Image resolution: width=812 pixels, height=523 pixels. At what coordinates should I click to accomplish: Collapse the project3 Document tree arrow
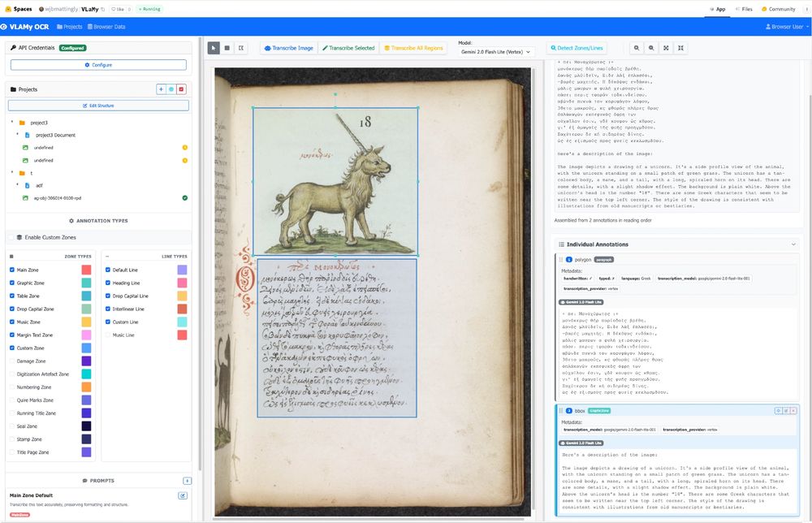coord(17,135)
